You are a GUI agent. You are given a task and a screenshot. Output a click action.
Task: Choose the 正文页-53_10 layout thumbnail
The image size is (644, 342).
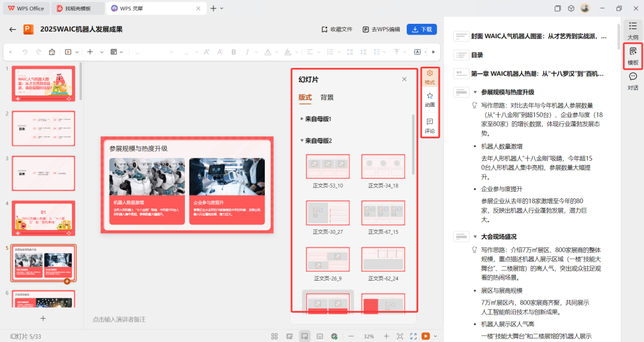(328, 166)
